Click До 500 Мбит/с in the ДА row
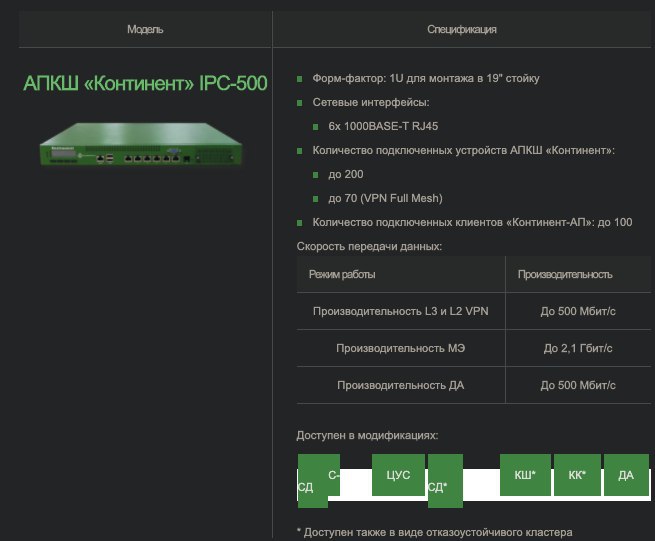 click(x=578, y=385)
